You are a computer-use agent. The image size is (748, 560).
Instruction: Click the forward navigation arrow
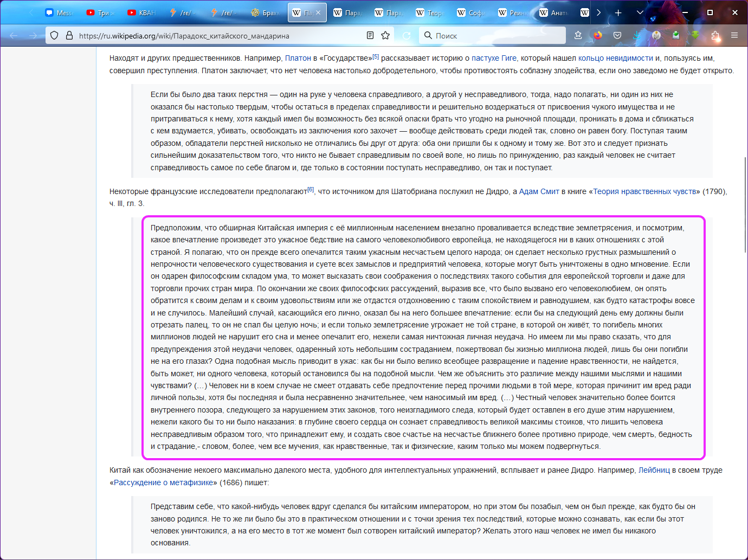33,35
